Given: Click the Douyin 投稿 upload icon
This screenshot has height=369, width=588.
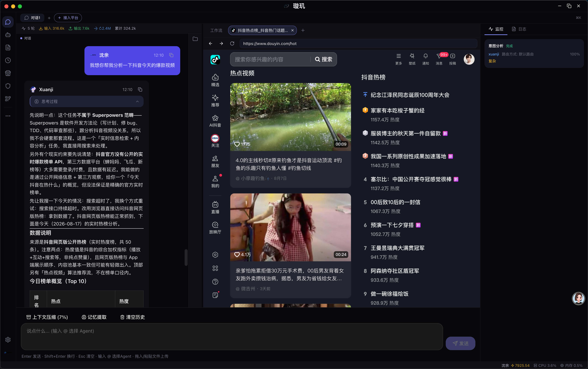Looking at the screenshot, I should pyautogui.click(x=452, y=59).
